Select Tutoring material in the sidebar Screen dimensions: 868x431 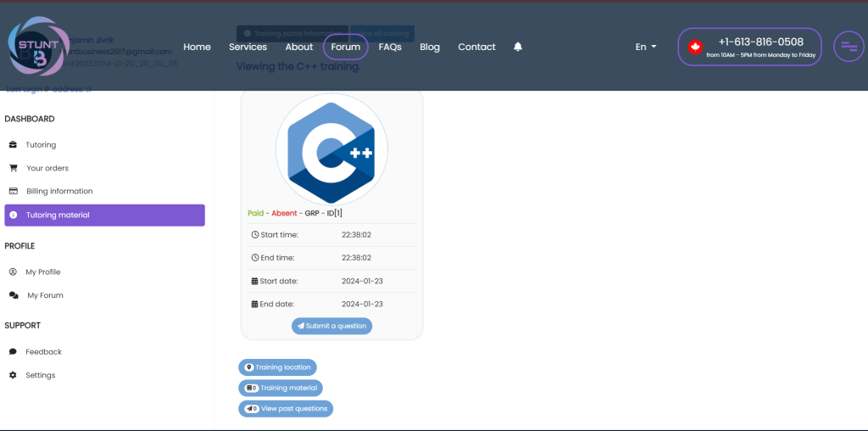[x=104, y=215]
